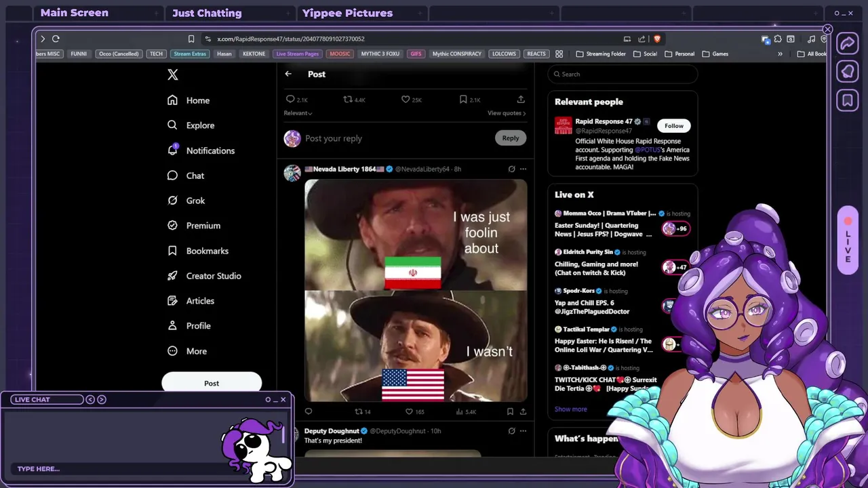The height and width of the screenshot is (488, 868).
Task: Click the Bookmarks sidebar icon
Action: (x=172, y=251)
